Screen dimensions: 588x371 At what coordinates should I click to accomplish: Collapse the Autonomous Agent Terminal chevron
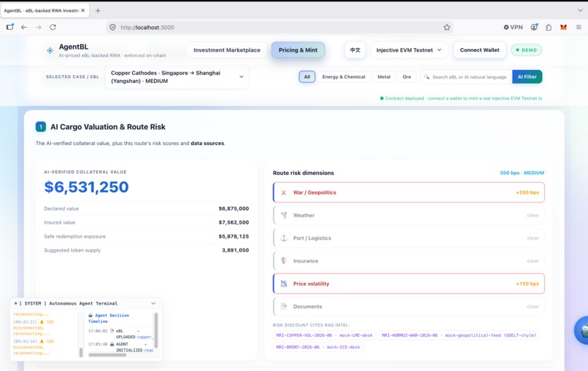click(x=153, y=303)
